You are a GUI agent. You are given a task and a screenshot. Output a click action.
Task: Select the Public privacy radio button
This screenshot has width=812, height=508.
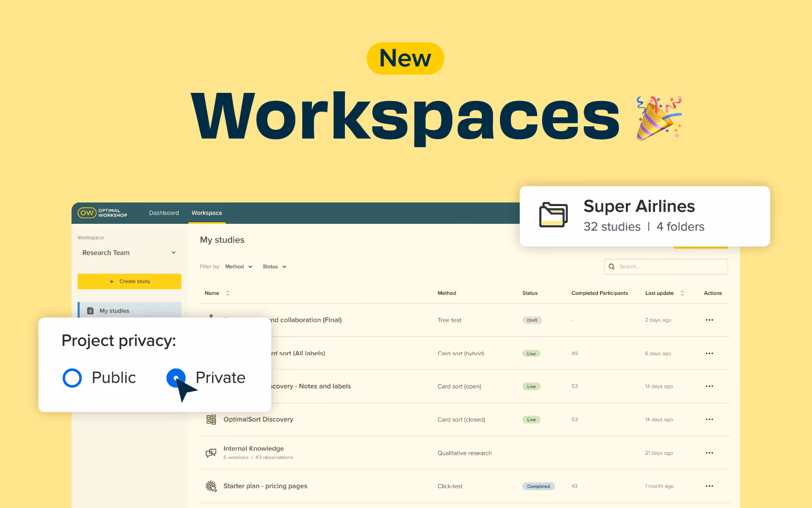(72, 378)
